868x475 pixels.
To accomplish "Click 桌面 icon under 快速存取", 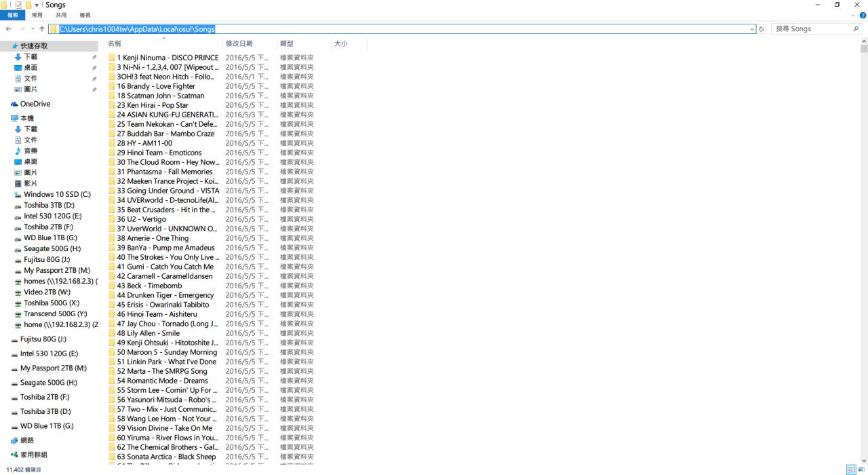I will pyautogui.click(x=18, y=68).
